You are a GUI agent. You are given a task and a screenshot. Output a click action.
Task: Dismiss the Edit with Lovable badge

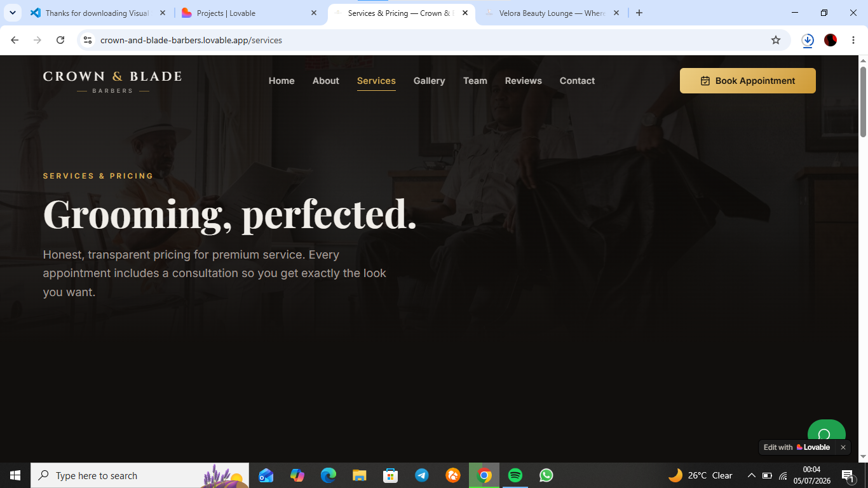tap(843, 447)
